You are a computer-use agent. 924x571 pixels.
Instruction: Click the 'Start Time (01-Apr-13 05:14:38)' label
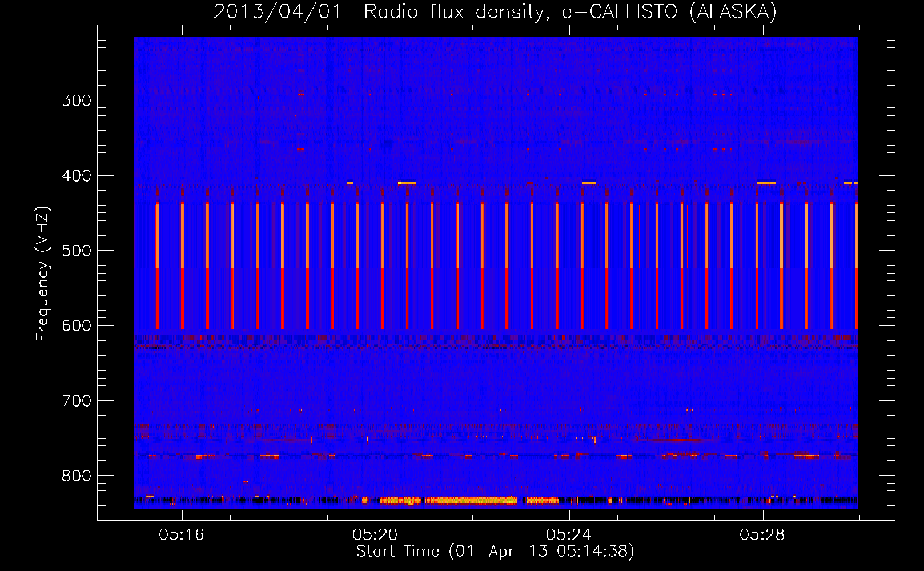495,552
